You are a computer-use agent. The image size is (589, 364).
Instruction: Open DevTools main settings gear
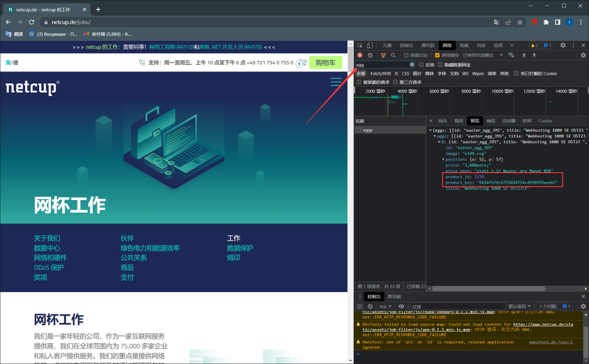pos(563,45)
